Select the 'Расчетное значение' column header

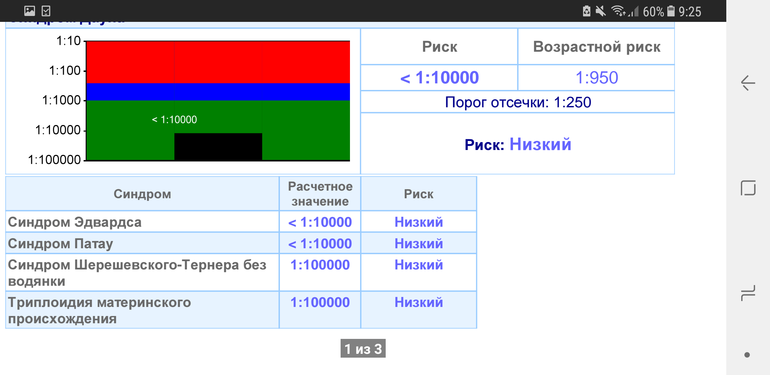pyautogui.click(x=320, y=194)
